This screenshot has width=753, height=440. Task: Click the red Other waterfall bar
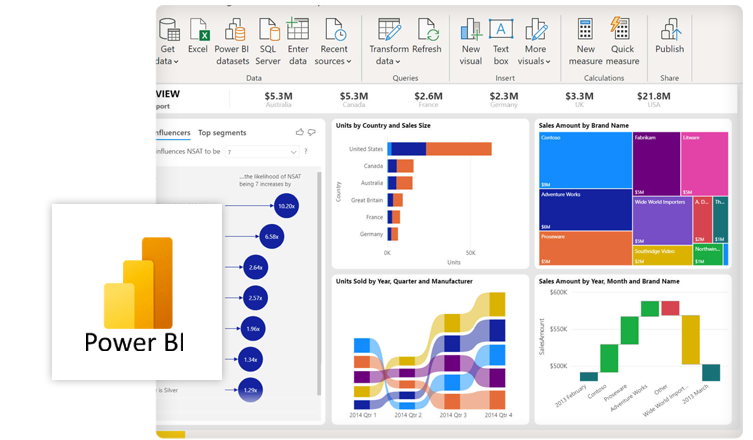[670, 308]
